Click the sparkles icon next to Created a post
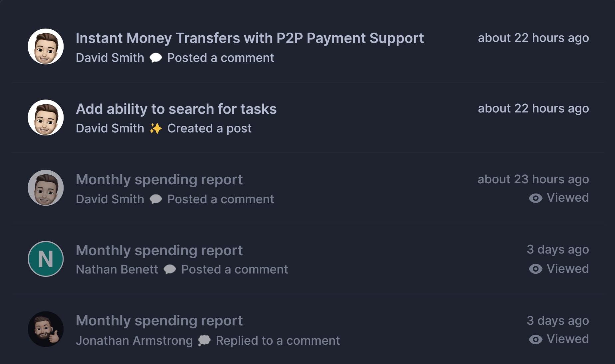 156,128
